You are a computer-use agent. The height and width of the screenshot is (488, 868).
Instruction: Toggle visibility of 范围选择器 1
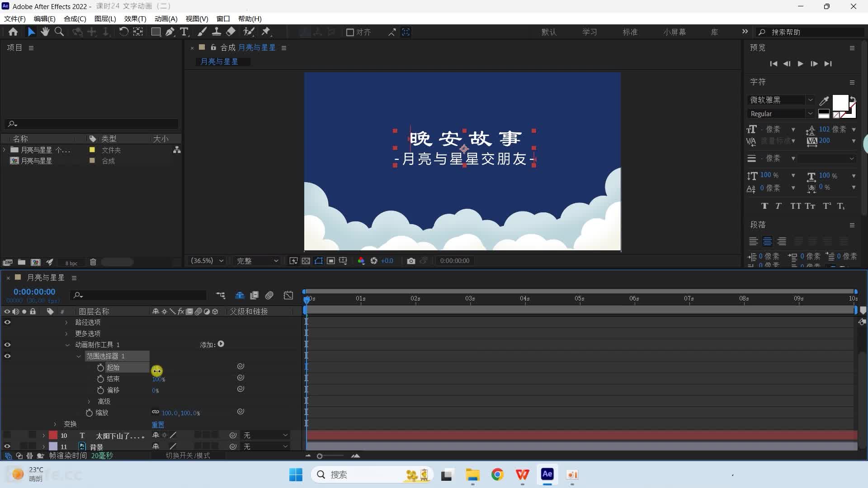(7, 356)
